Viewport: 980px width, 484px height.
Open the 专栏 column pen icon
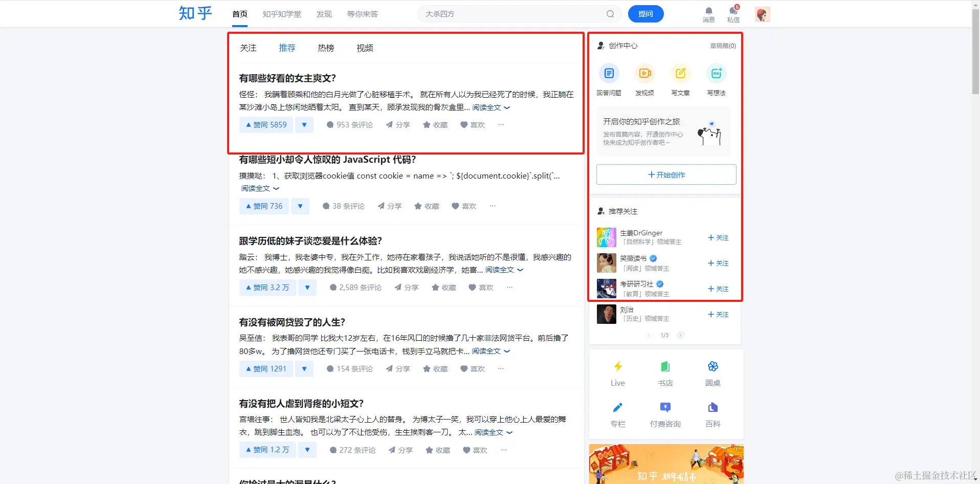[x=618, y=407]
